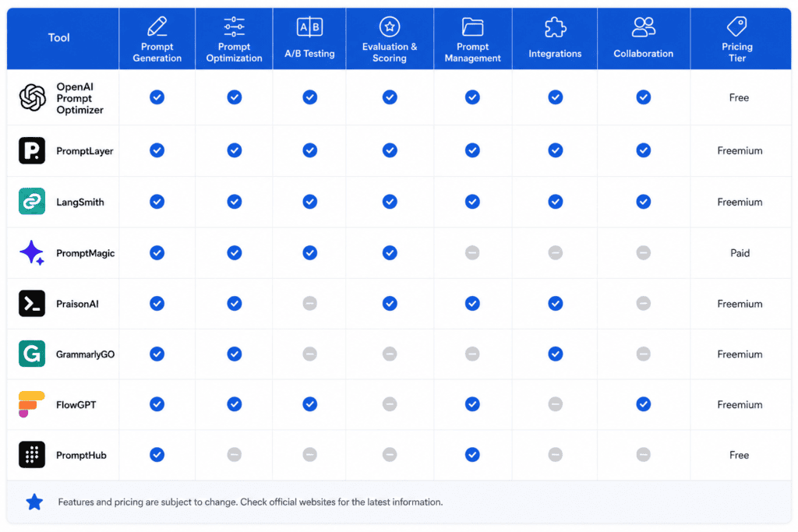The height and width of the screenshot is (532, 798).
Task: Click the Free pricing for PromptHub
Action: coord(739,455)
